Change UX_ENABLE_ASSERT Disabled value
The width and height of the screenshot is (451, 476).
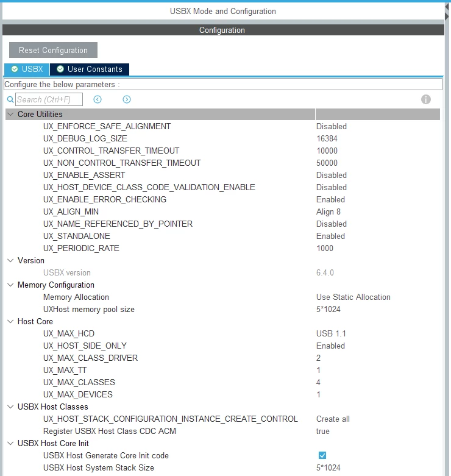point(332,175)
